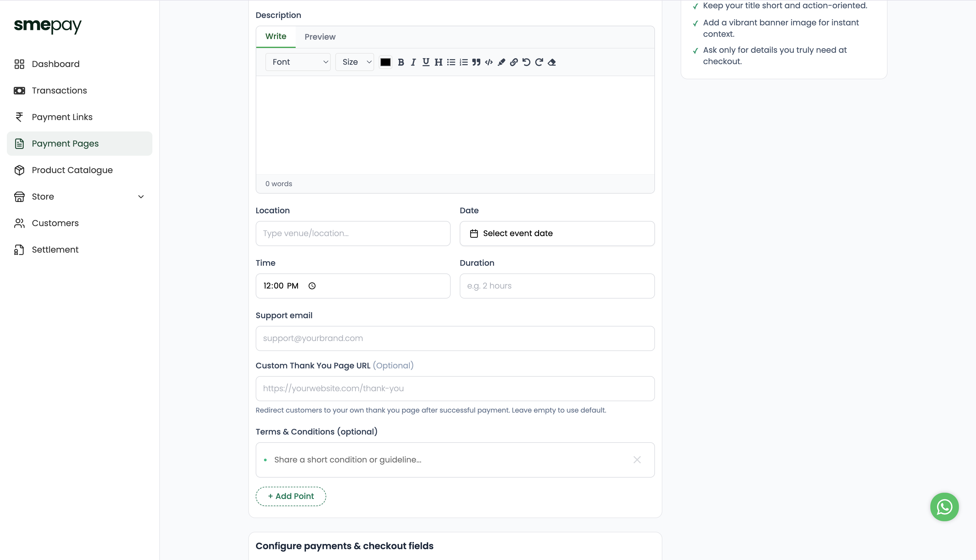976x560 pixels.
Task: Clear formatting with the eraser icon
Action: pos(552,62)
